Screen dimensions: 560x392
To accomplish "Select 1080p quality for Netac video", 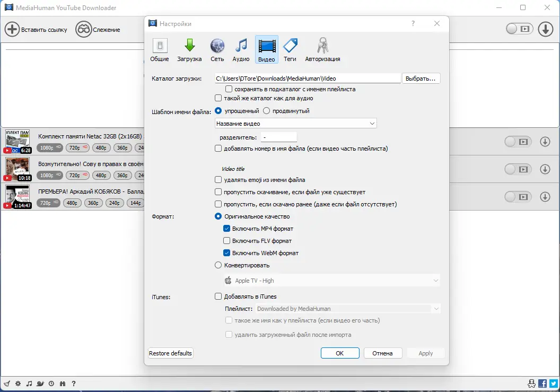I will coord(50,147).
